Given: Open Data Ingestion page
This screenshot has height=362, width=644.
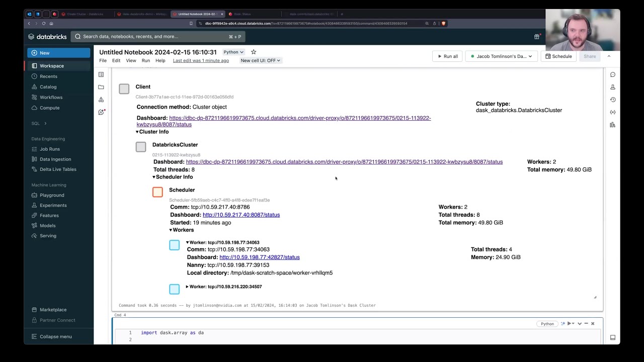Looking at the screenshot, I should pos(55,159).
